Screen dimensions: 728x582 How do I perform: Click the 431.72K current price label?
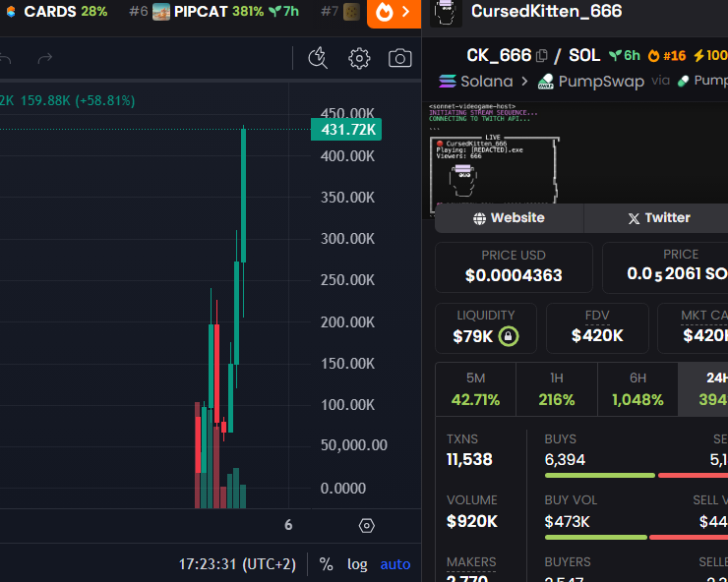(x=346, y=130)
